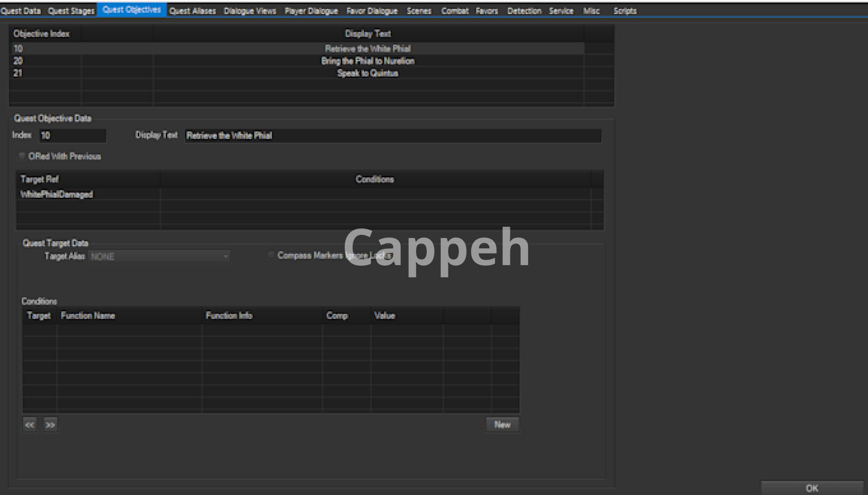Select the Scenes tab
This screenshot has width=868, height=495.
(x=419, y=11)
